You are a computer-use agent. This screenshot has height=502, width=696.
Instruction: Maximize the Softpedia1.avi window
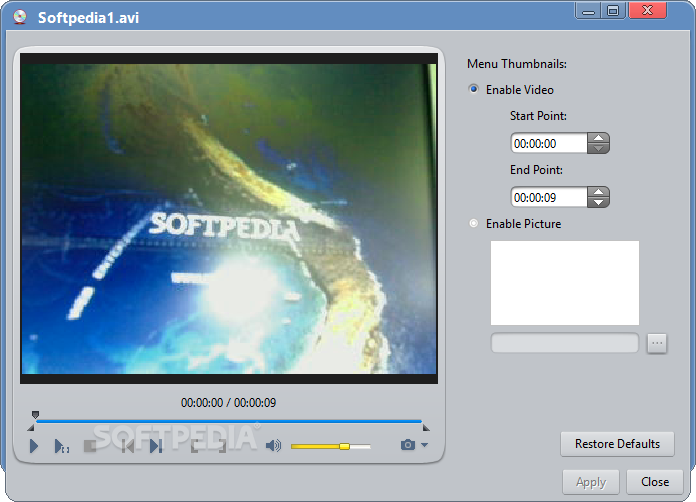tap(613, 11)
